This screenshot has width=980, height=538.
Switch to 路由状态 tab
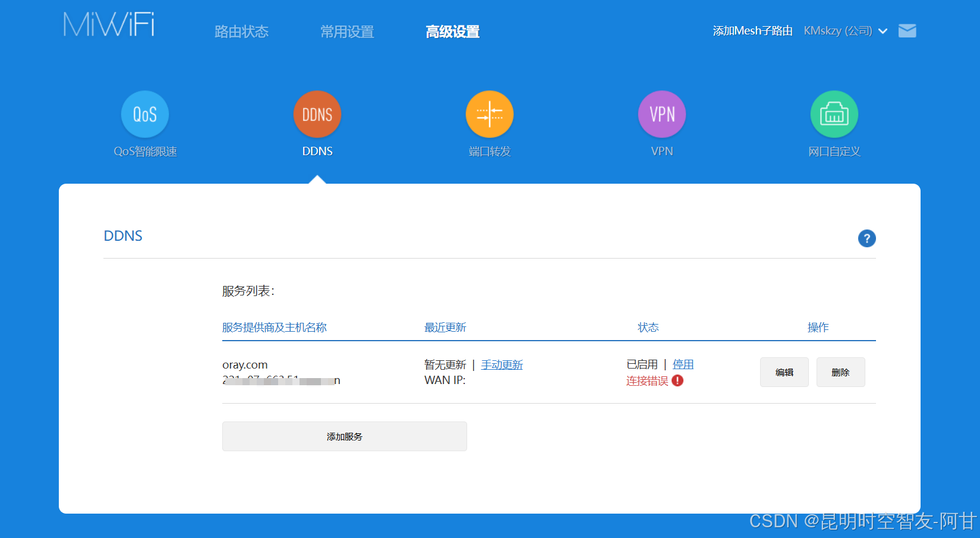[x=241, y=32]
